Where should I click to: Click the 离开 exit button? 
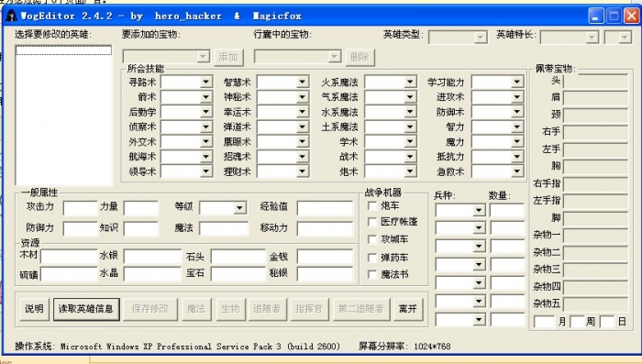[408, 309]
